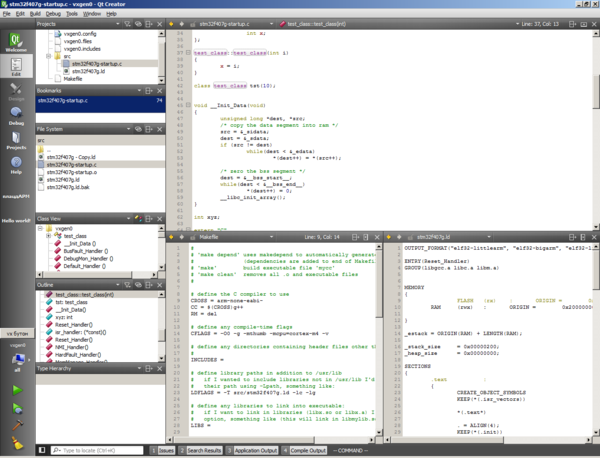The height and width of the screenshot is (458, 600).
Task: Switch to Debug mode in sidebar
Action: tap(16, 116)
